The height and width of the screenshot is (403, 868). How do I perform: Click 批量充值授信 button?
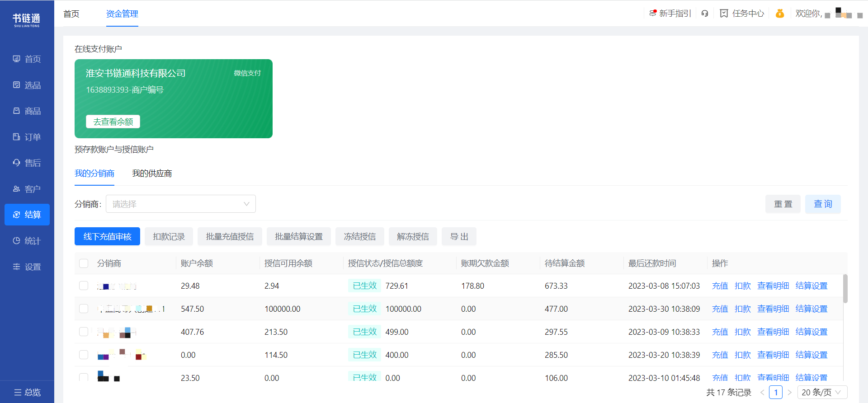[230, 236]
